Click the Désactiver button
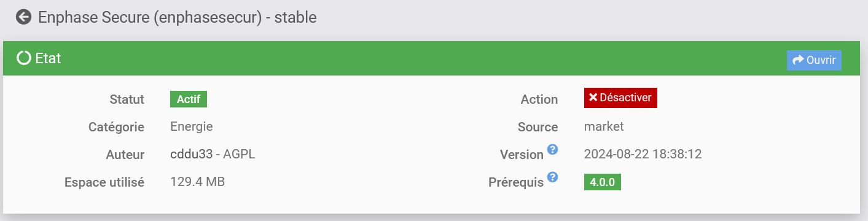The image size is (868, 221). click(x=620, y=98)
